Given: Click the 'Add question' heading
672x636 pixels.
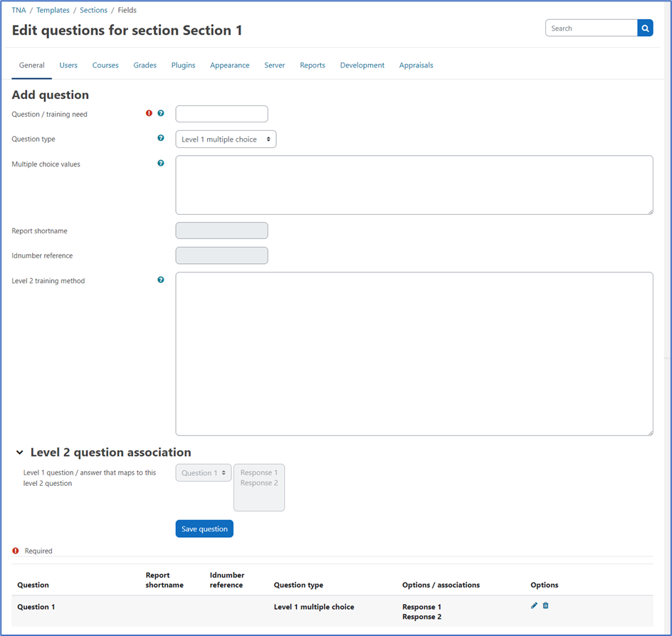Looking at the screenshot, I should (x=50, y=95).
